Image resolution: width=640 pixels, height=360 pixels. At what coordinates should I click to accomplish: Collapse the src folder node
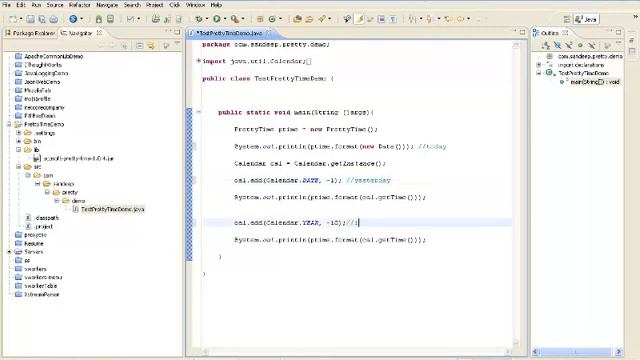18,167
